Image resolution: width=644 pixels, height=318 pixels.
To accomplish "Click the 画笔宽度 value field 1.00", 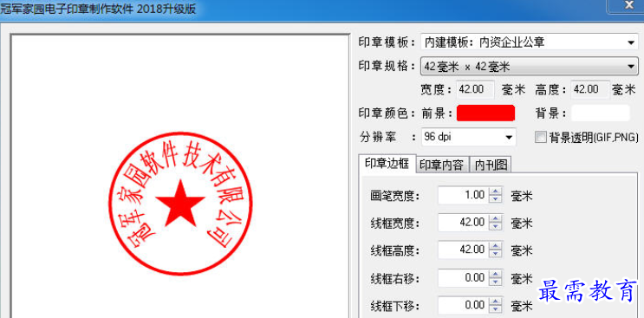I will click(464, 195).
